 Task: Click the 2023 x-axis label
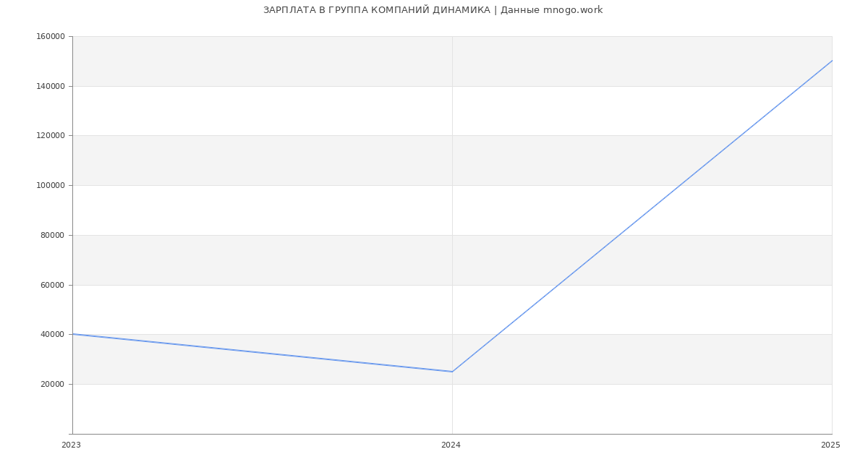coord(71,445)
